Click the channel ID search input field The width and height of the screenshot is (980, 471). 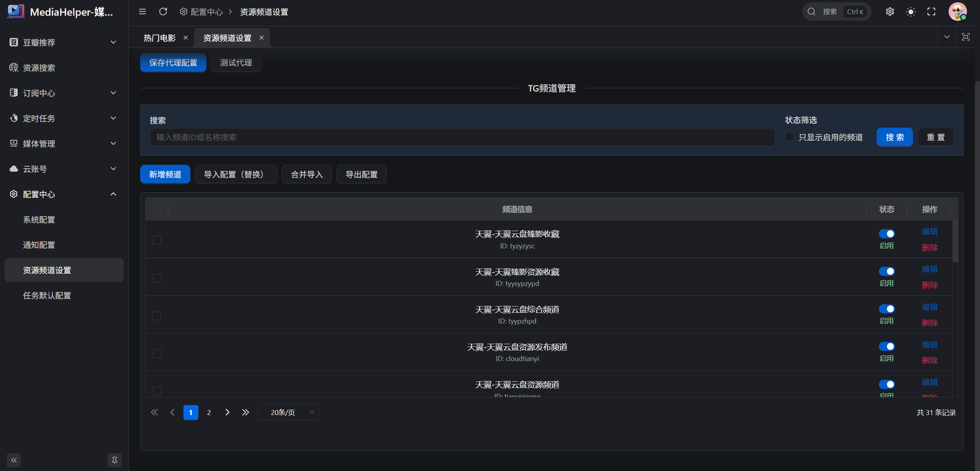coord(462,137)
